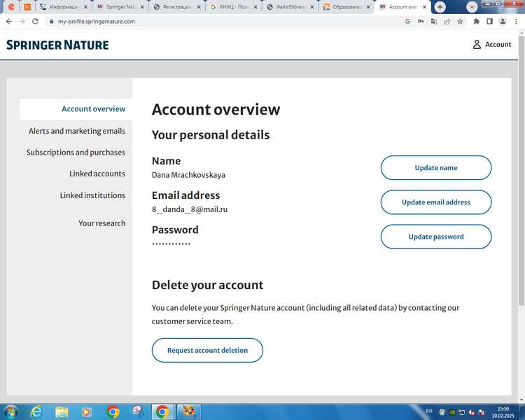This screenshot has width=525, height=420.
Task: Select Alerts and marketing emails in sidebar
Action: [77, 131]
